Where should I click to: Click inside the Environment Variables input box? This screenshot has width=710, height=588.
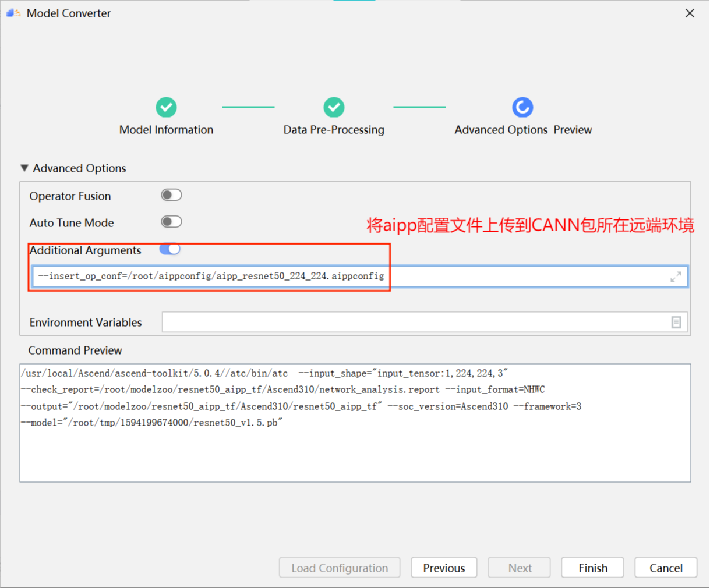[x=408, y=322]
